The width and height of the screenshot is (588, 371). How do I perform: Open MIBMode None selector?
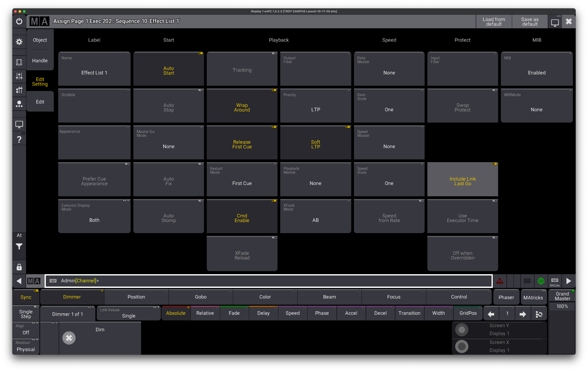[x=537, y=106]
